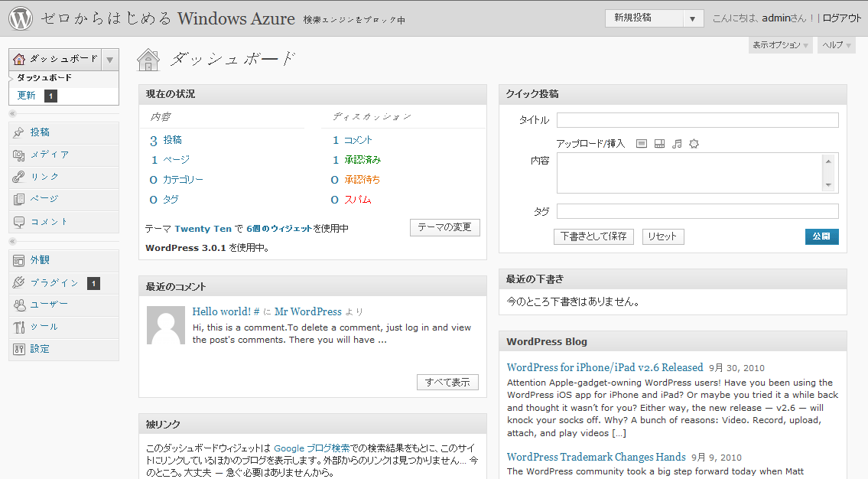Click the 内容 textarea scroll down arrow
The width and height of the screenshot is (868, 479).
click(828, 185)
